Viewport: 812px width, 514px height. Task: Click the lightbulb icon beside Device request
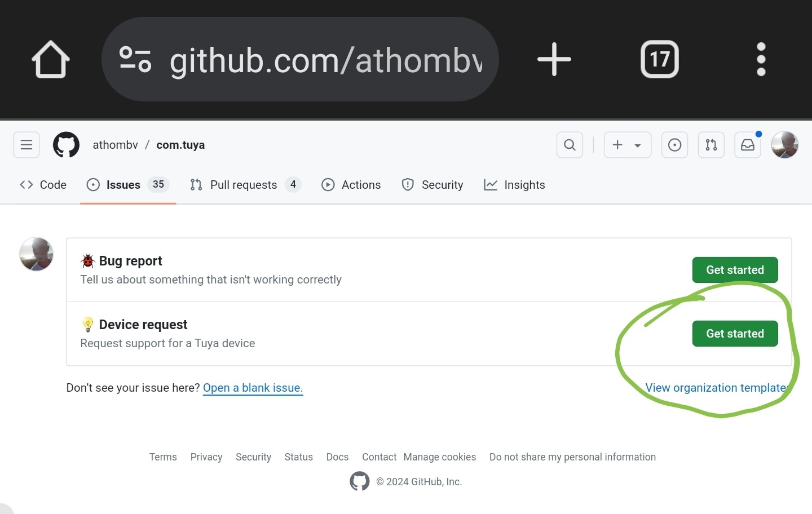[x=87, y=325]
